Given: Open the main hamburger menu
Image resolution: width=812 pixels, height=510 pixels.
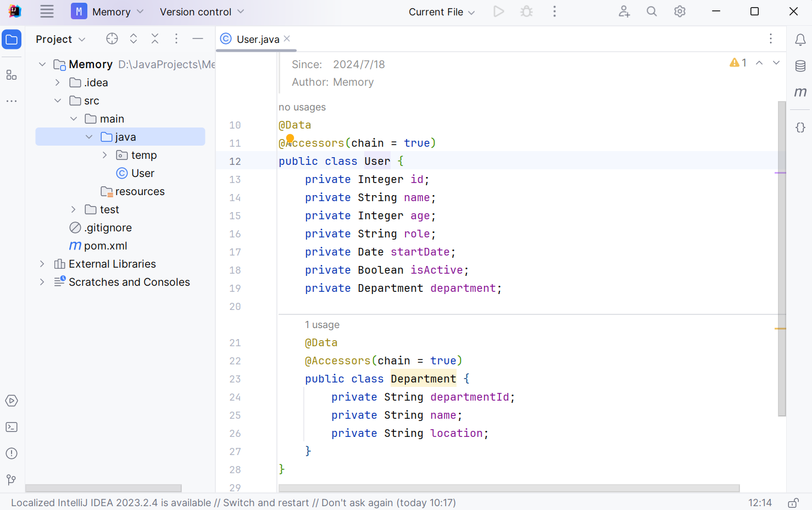Looking at the screenshot, I should (x=47, y=12).
